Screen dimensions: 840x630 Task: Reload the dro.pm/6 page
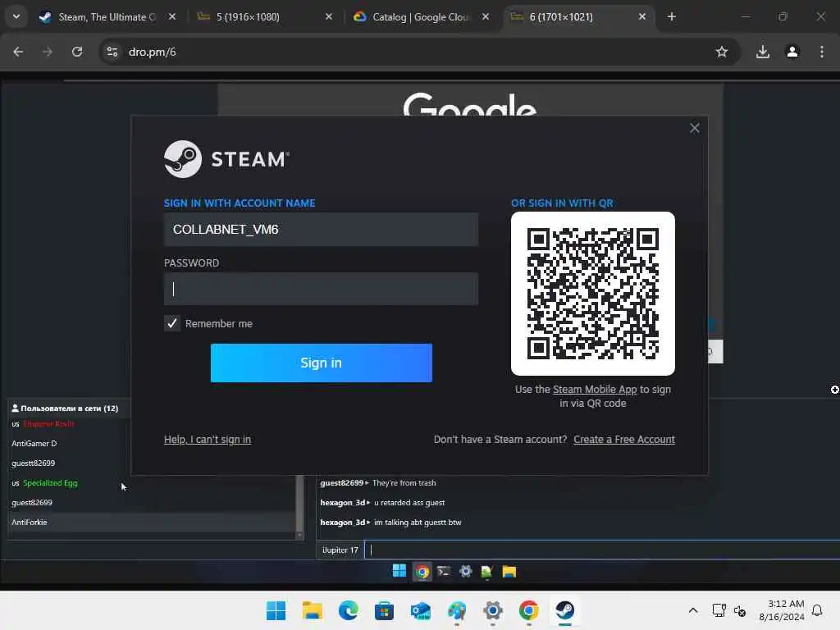coord(77,52)
